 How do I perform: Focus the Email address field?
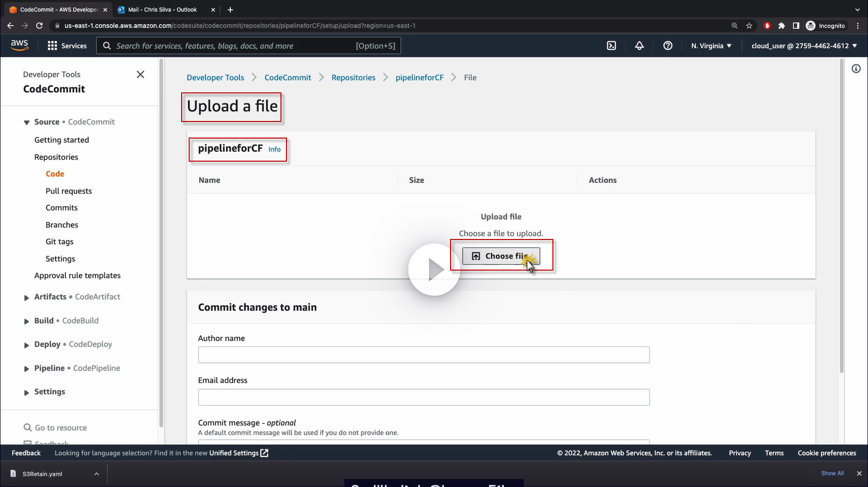pos(424,397)
